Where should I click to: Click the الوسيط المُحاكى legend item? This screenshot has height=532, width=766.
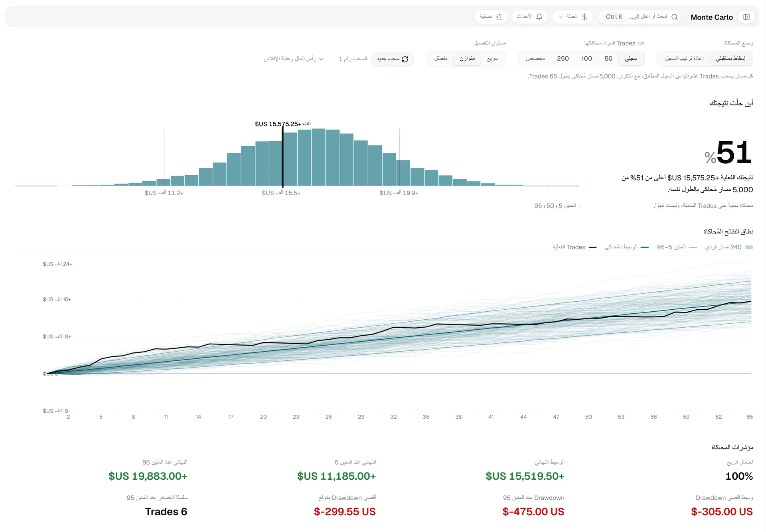click(x=627, y=247)
